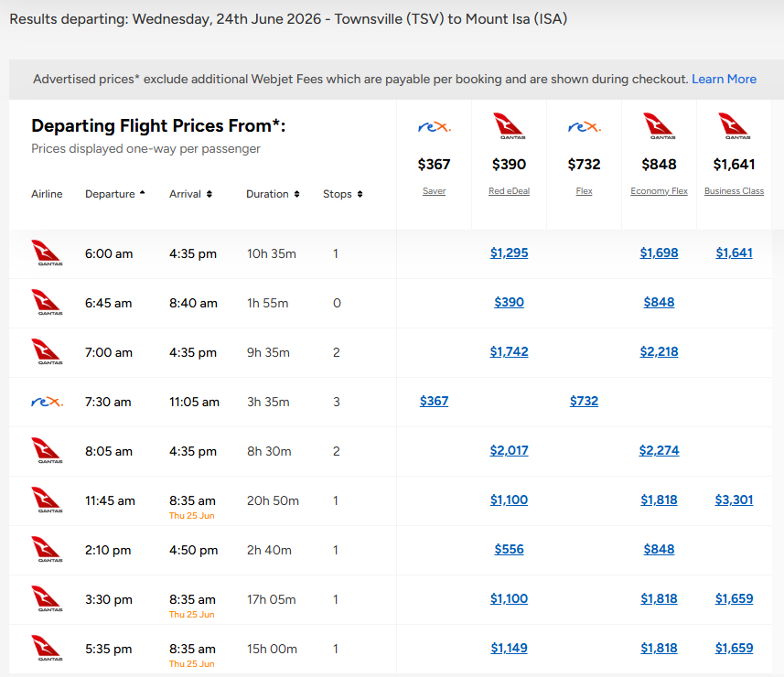Click the Rex logo above the $732 Flex fare
Screen dimensions: 784x677
coord(584,126)
